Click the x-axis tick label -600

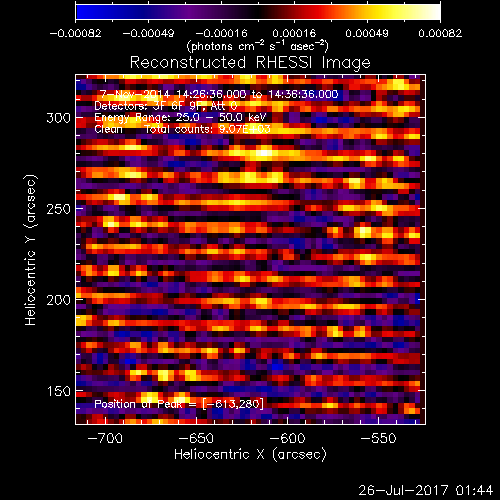tap(287, 438)
